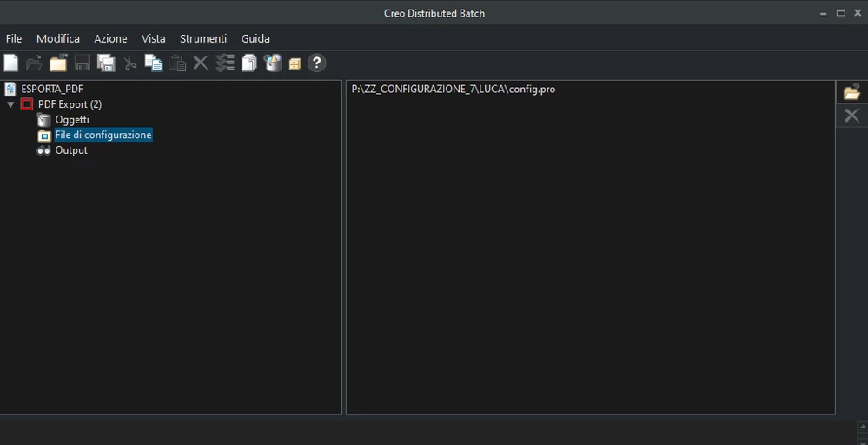
Task: Click the stacked floppy disks save-all icon
Action: 106,63
